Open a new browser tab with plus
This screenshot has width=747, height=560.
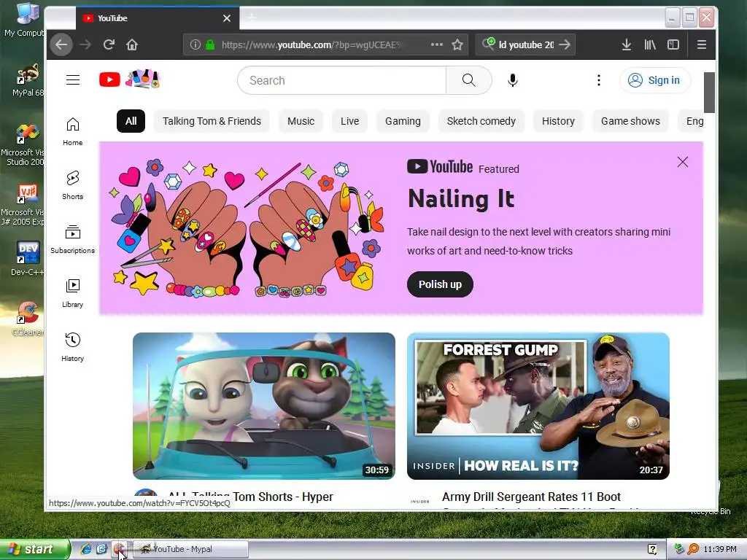pos(252,18)
